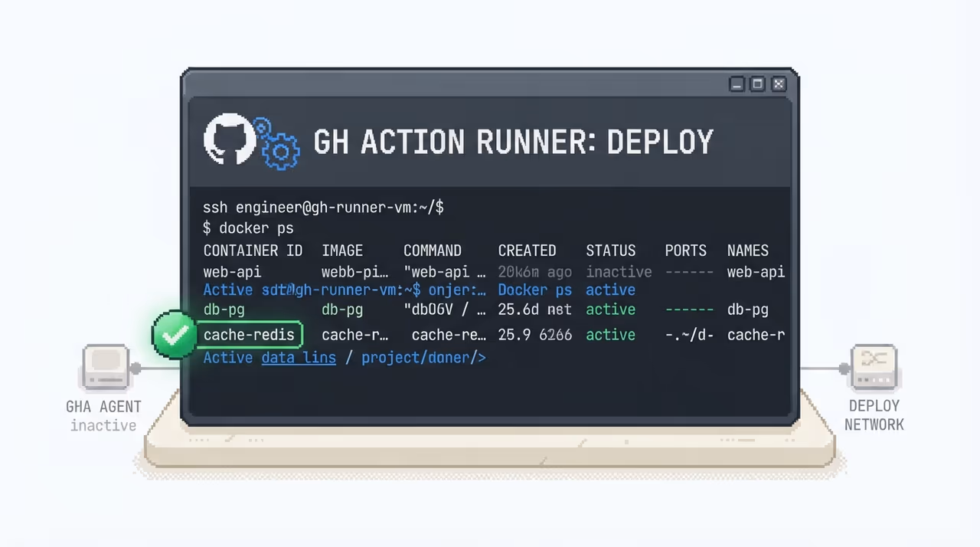The width and height of the screenshot is (980, 547).
Task: Click the NAMES column header
Action: pyautogui.click(x=747, y=251)
